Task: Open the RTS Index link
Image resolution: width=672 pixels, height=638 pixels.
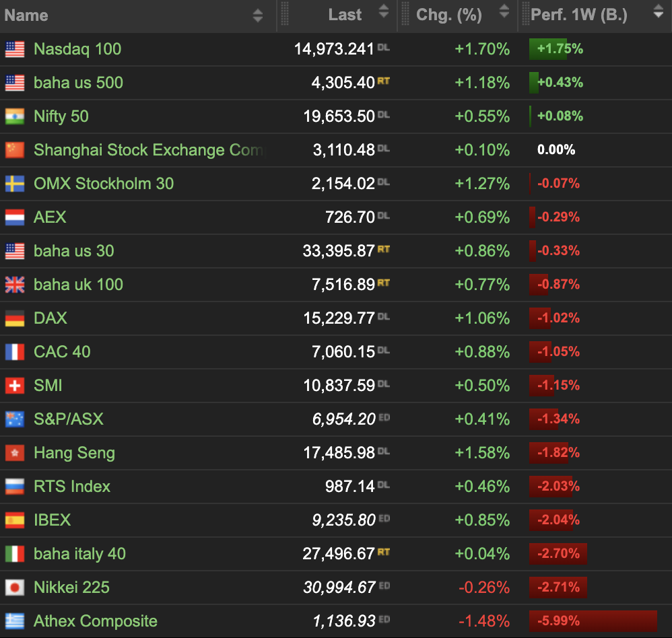Action: (x=72, y=487)
